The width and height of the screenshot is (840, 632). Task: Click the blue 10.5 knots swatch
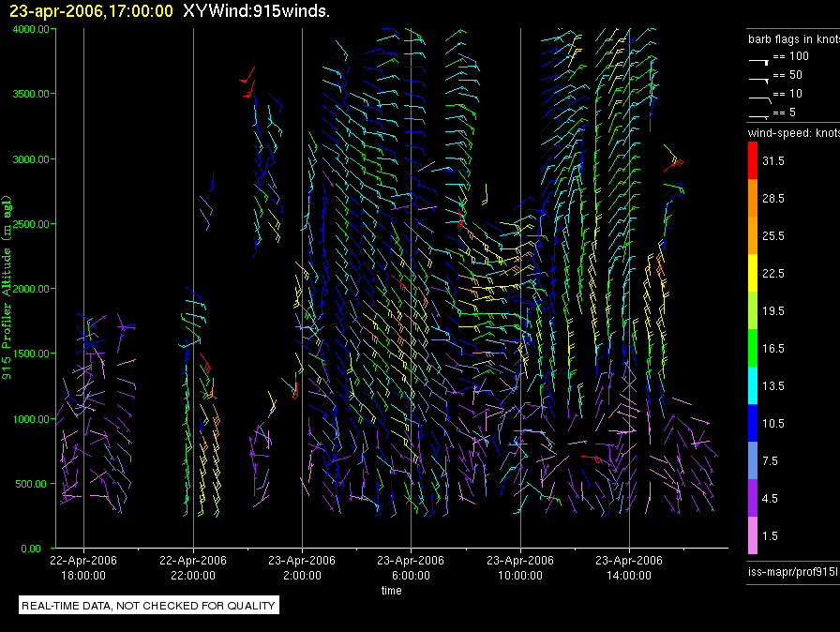click(753, 423)
